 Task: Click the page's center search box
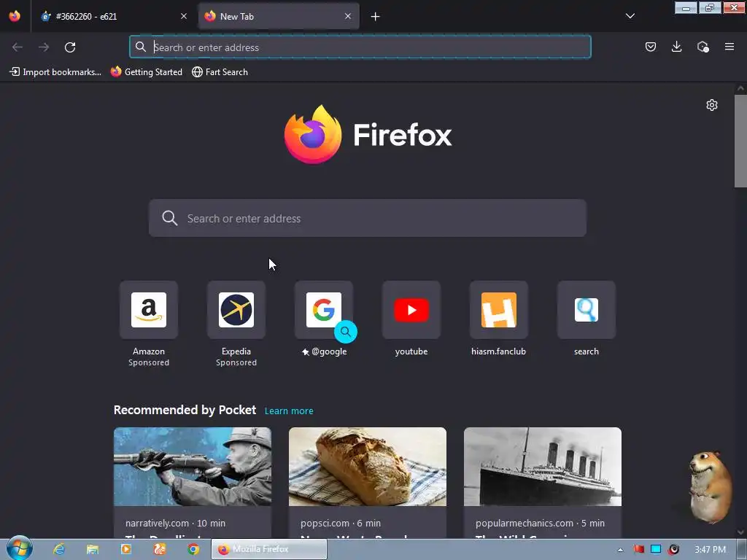tap(368, 218)
